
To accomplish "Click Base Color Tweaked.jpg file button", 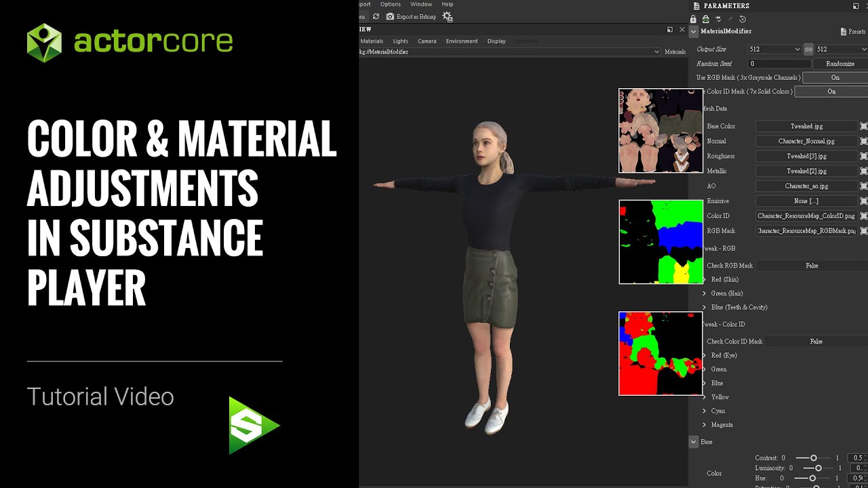I will (x=806, y=126).
